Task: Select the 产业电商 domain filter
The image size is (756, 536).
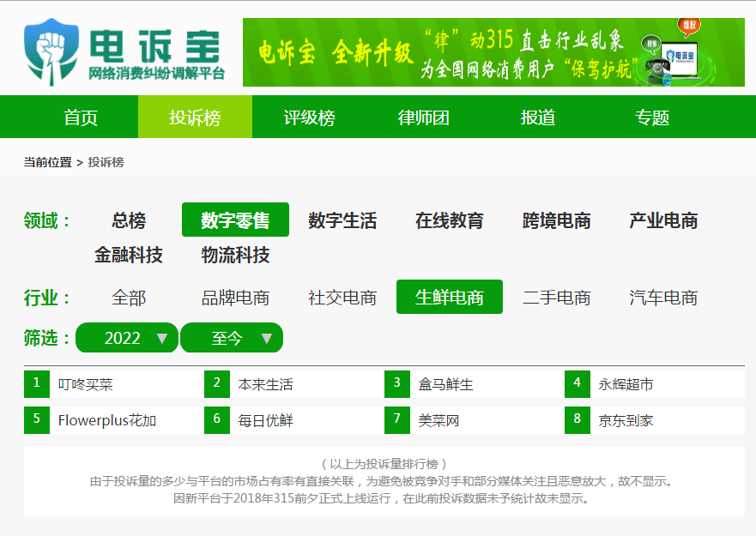Action: coord(663,220)
